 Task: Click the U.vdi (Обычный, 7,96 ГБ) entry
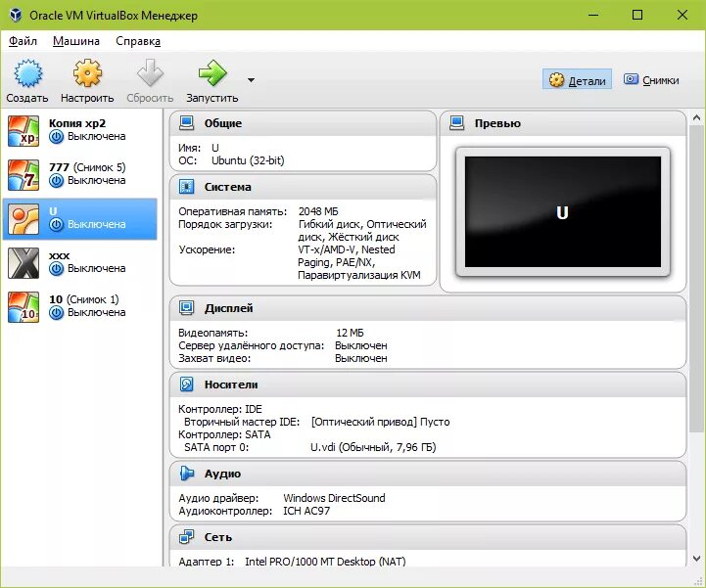click(x=373, y=447)
